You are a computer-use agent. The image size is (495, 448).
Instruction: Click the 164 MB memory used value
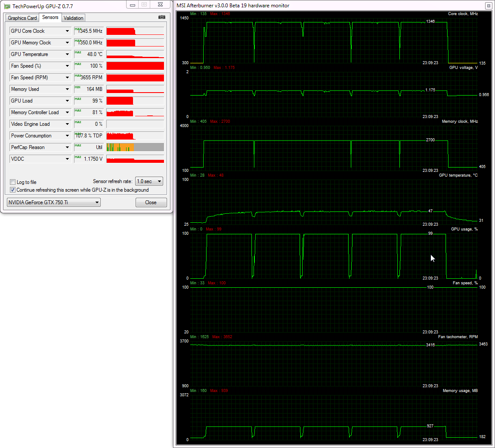coord(89,89)
